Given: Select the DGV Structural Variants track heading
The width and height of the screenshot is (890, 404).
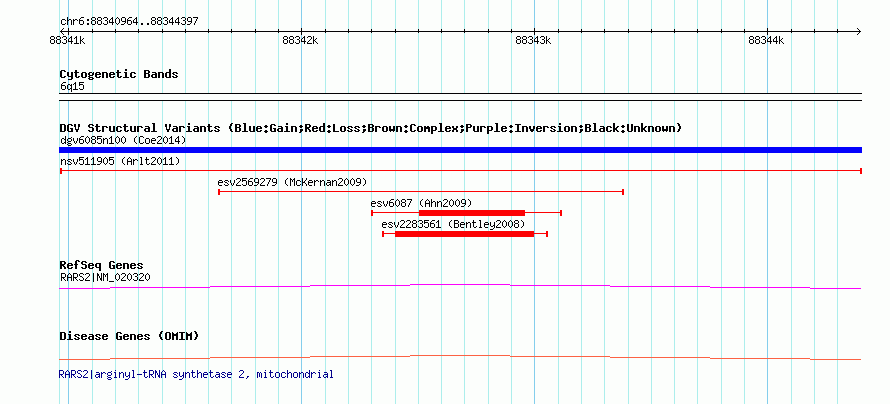Looking at the screenshot, I should pyautogui.click(x=371, y=128).
